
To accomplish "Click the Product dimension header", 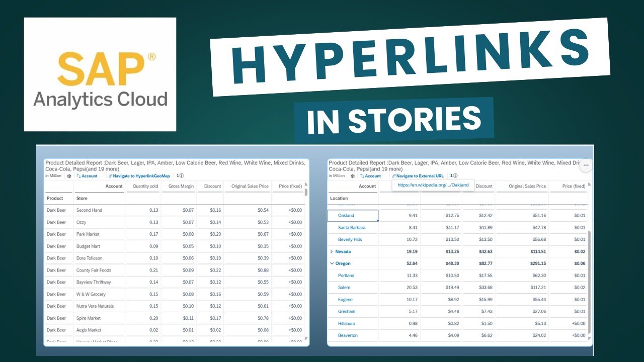I will point(55,198).
